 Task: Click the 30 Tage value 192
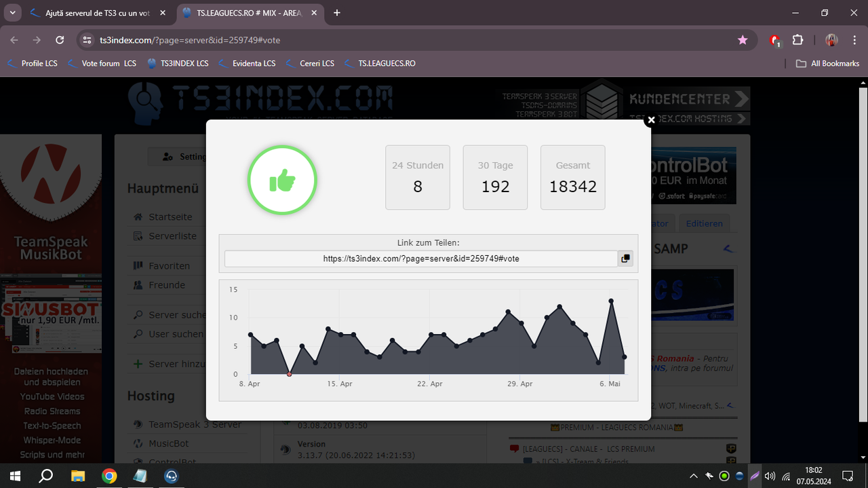click(495, 187)
